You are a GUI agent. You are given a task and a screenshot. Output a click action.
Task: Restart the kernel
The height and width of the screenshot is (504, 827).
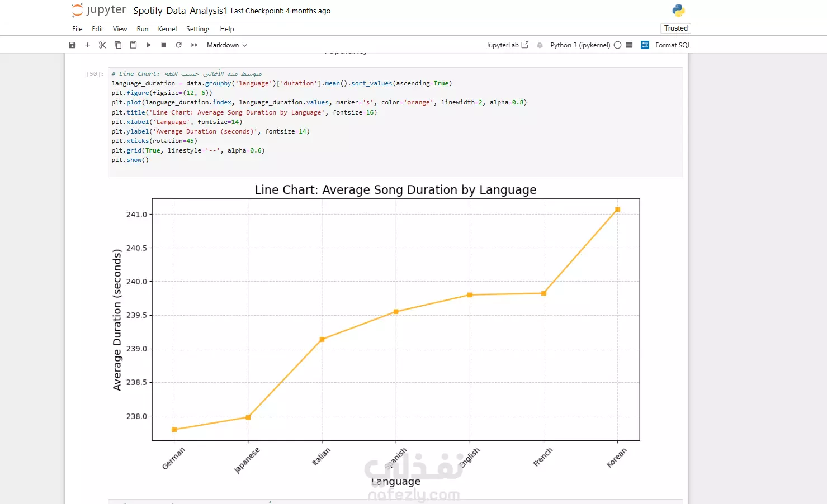(178, 45)
